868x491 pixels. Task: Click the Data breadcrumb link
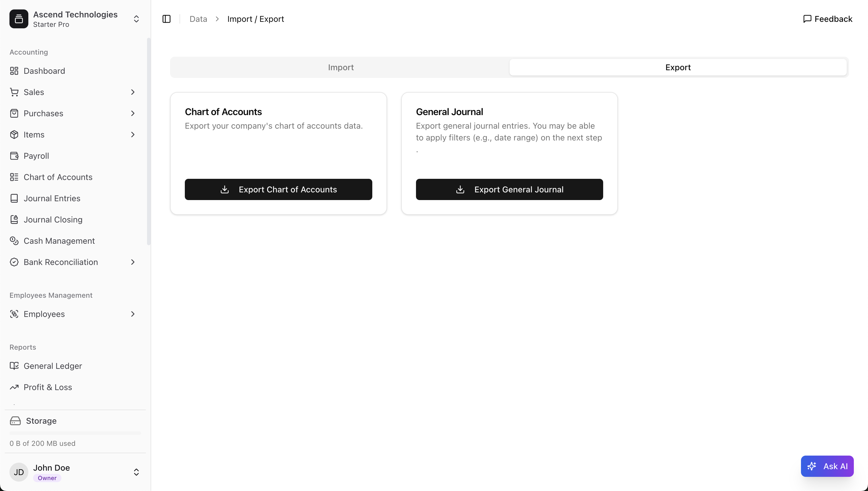click(198, 19)
